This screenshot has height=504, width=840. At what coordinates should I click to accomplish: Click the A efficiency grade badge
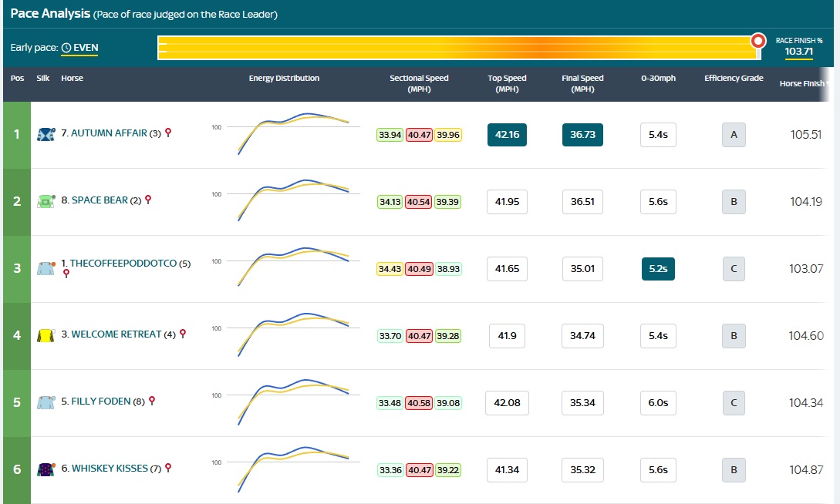coord(734,135)
